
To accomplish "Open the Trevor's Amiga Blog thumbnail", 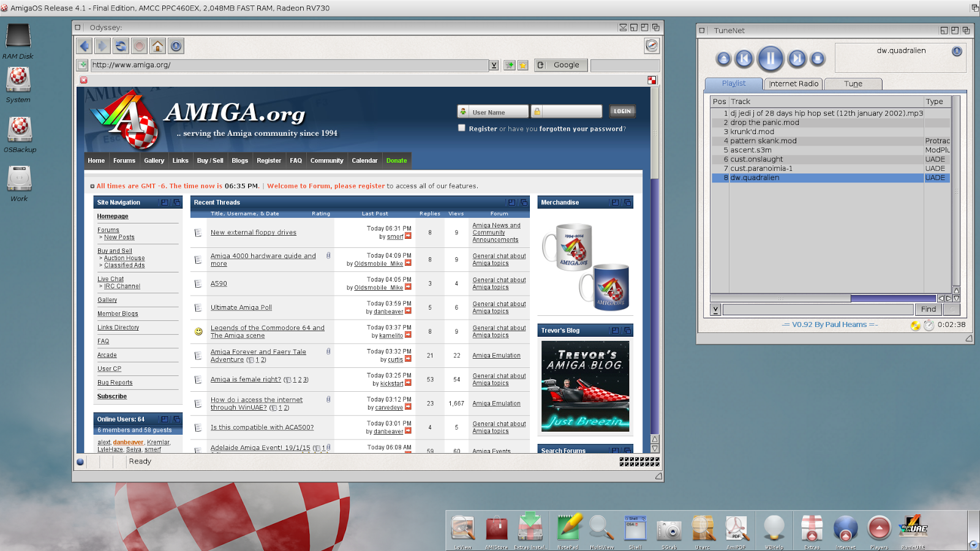I will click(585, 386).
